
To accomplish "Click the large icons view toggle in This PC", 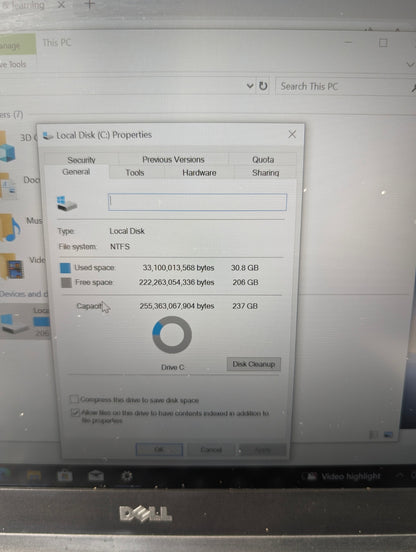I will coord(389,435).
